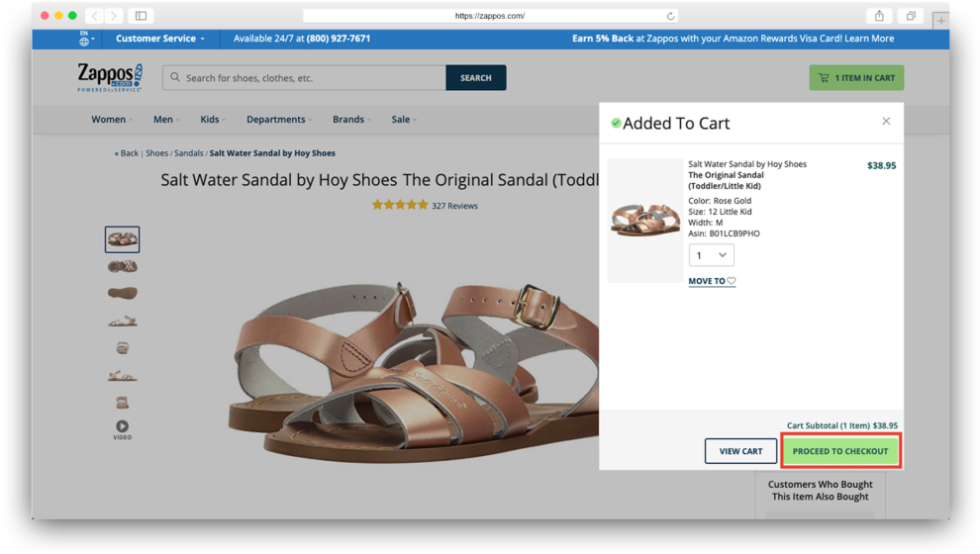Screen dimensions: 980x554
Task: Click the magnifier icon in search box
Action: tap(175, 77)
